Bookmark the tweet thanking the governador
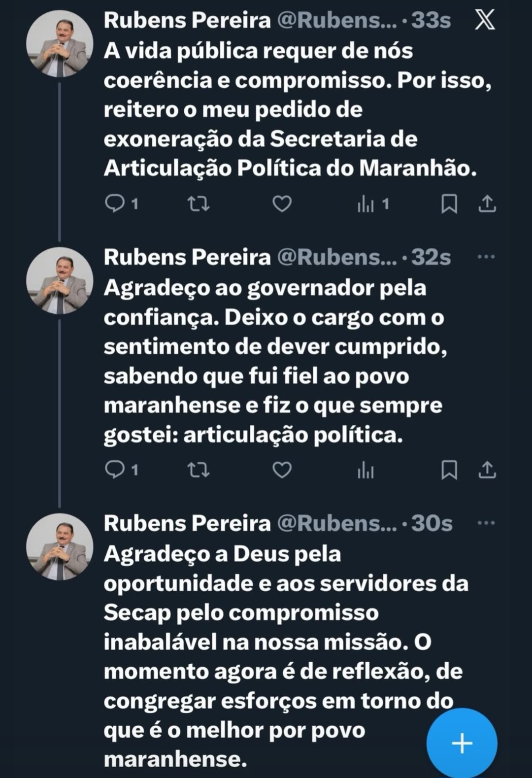The image size is (532, 778). pyautogui.click(x=449, y=470)
